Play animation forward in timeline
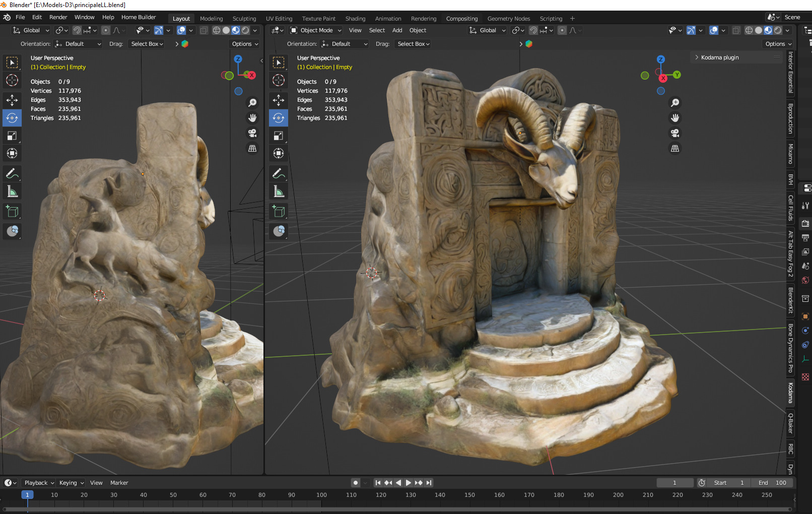This screenshot has height=514, width=812. tap(409, 483)
